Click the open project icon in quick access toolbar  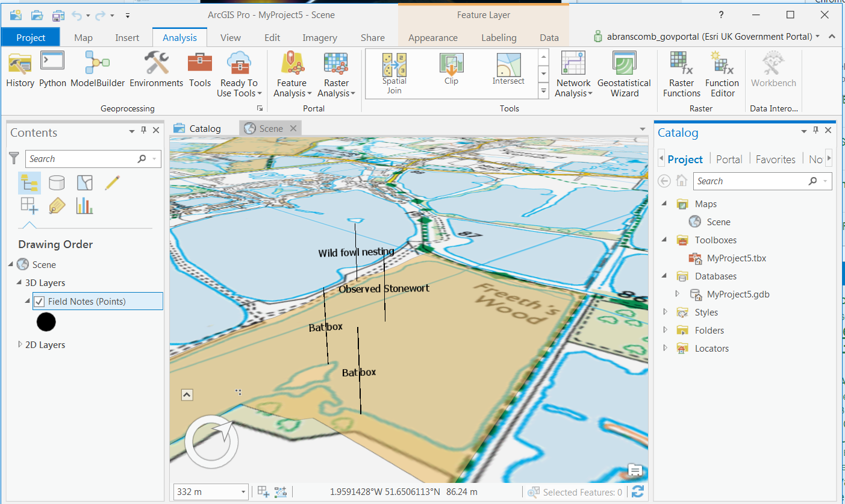[37, 15]
